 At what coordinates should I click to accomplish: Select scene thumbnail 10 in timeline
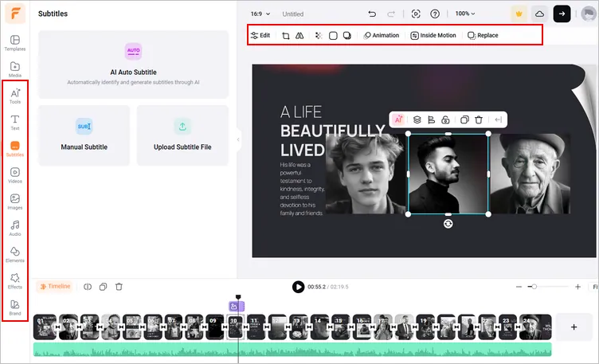(x=235, y=327)
